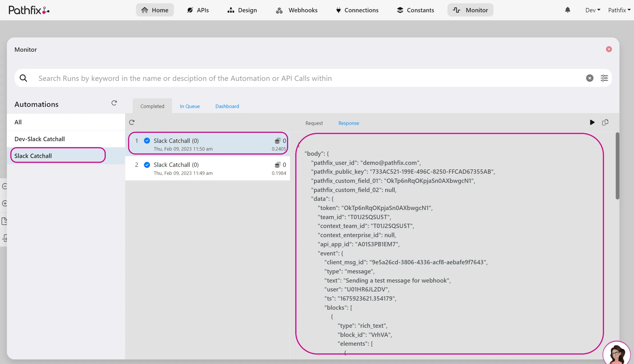
Task: Re-run the selected automation with play button
Action: pos(592,122)
